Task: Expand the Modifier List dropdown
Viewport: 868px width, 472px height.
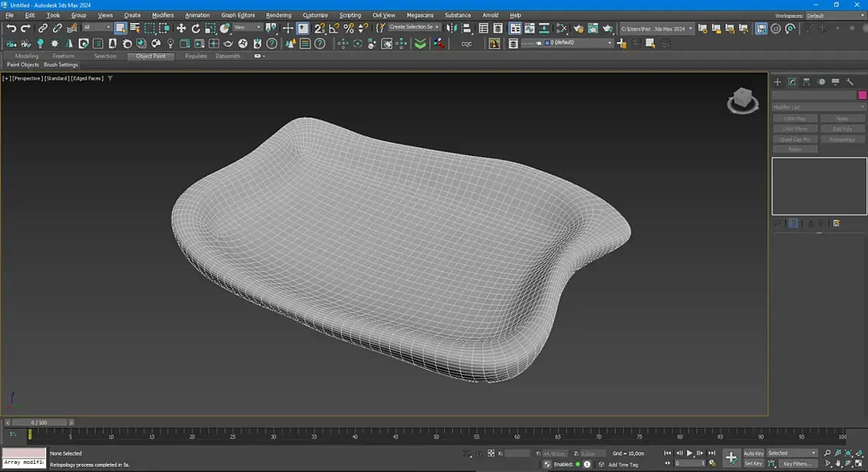Action: 819,108
